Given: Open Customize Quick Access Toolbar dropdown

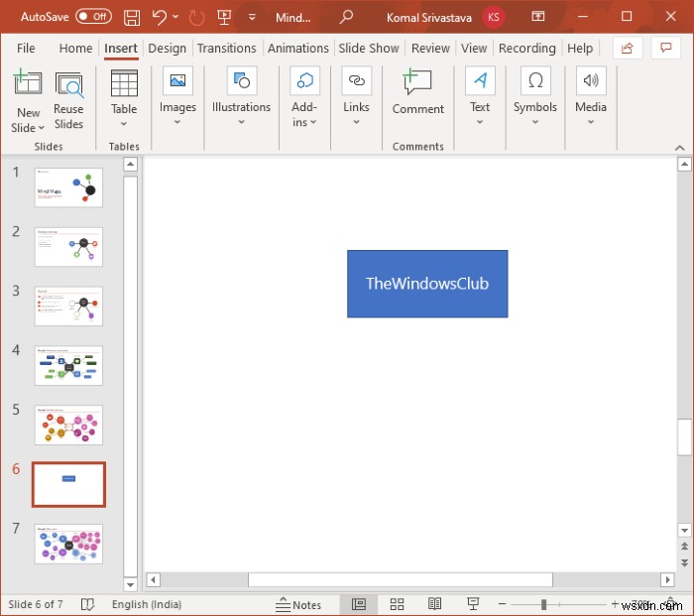Looking at the screenshot, I should click(252, 17).
